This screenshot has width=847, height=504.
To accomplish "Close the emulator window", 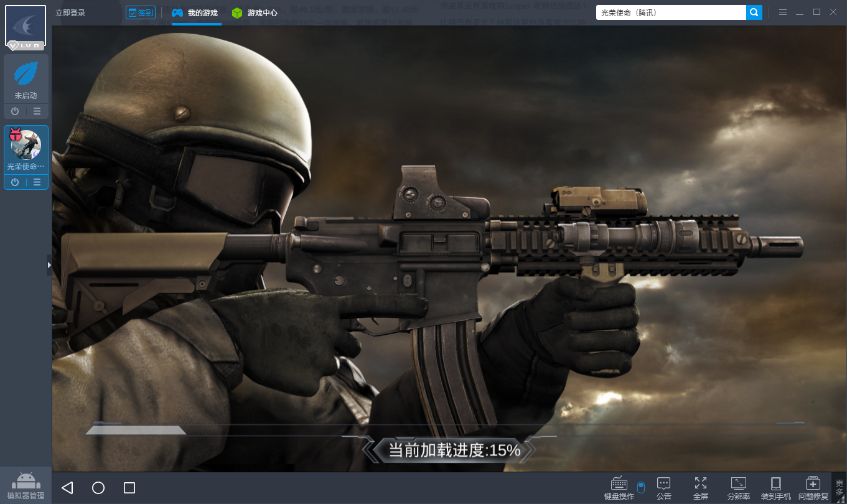I will [x=833, y=12].
